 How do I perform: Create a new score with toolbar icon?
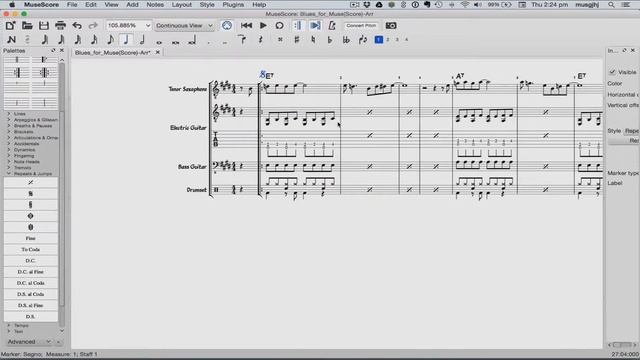pos(11,26)
